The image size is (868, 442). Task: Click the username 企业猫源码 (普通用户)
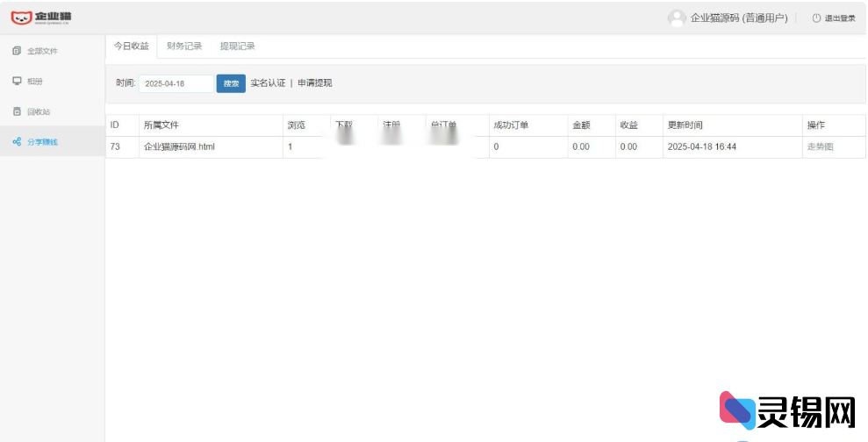tap(739, 18)
